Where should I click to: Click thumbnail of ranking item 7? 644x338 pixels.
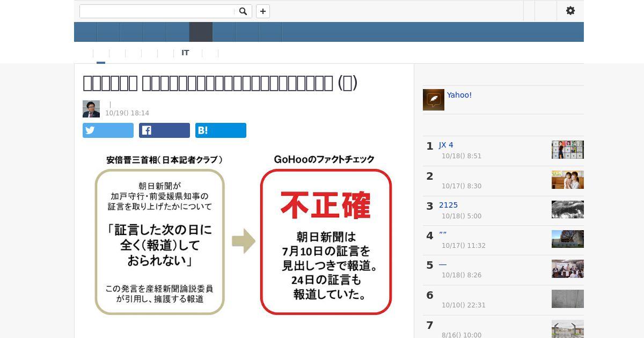click(568, 329)
